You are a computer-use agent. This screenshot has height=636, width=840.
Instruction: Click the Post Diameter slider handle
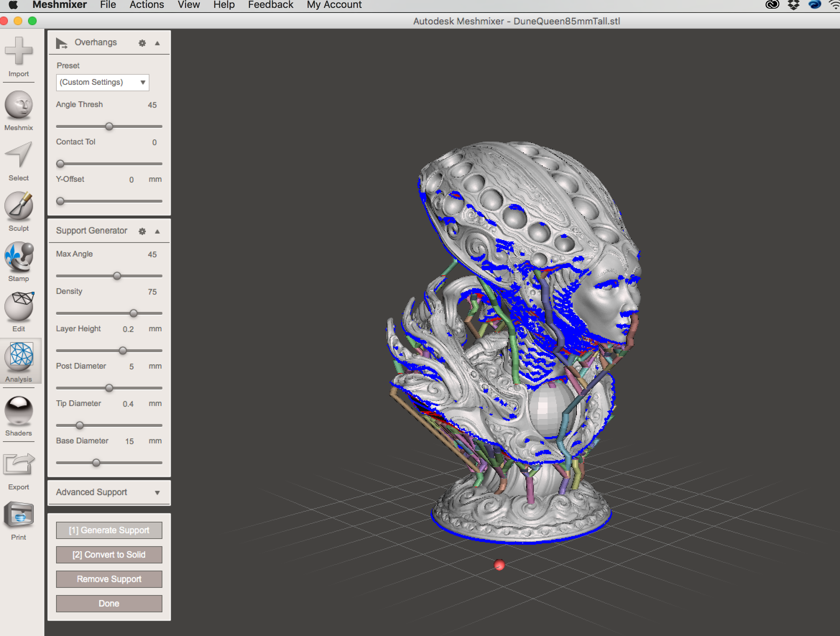coord(109,388)
